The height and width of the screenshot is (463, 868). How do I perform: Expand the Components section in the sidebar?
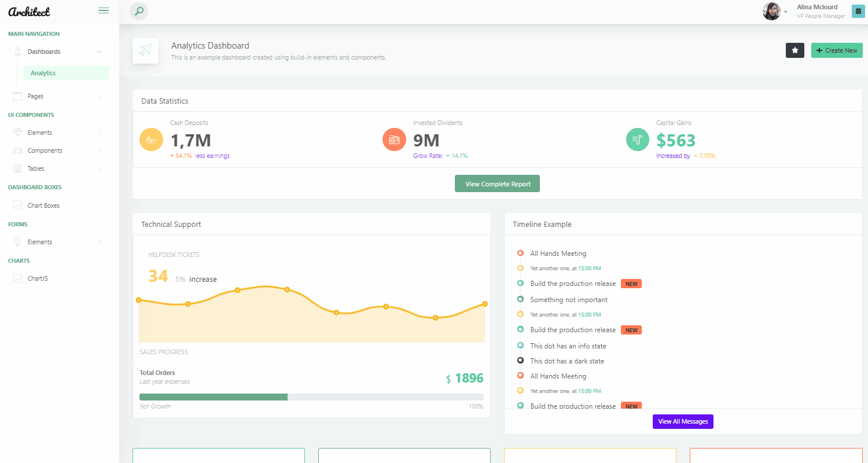pyautogui.click(x=46, y=150)
